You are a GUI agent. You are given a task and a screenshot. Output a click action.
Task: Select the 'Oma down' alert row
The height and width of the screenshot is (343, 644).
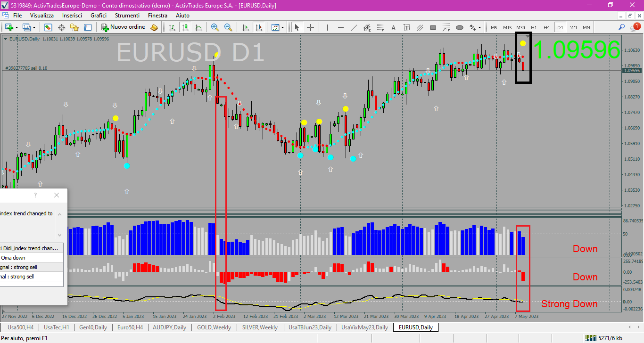32,258
